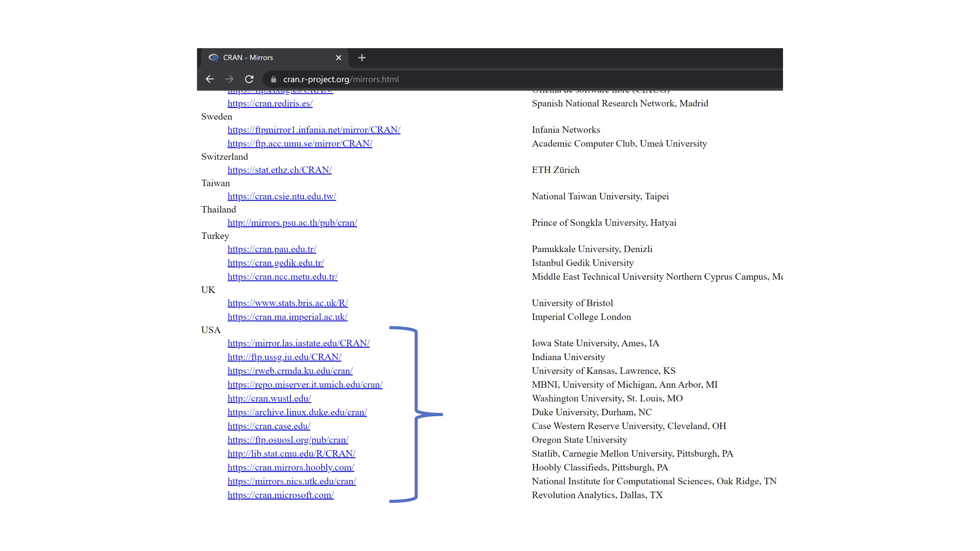The height and width of the screenshot is (551, 980).
Task: Visit the Imperial College London mirror
Action: [287, 317]
